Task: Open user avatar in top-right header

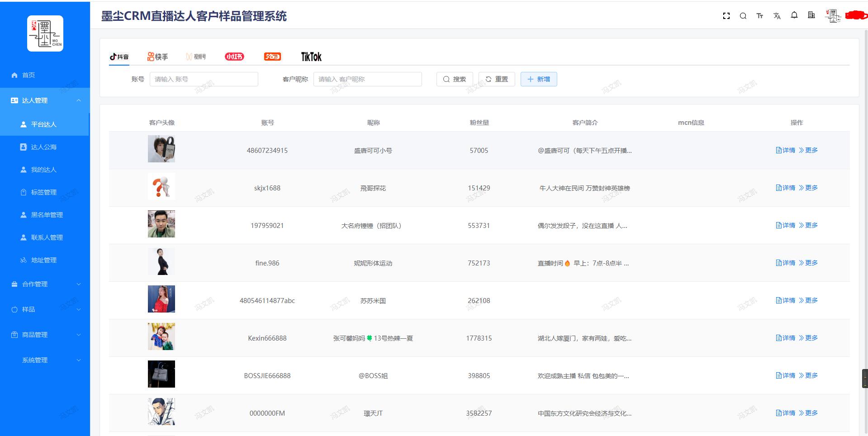Action: coord(833,16)
